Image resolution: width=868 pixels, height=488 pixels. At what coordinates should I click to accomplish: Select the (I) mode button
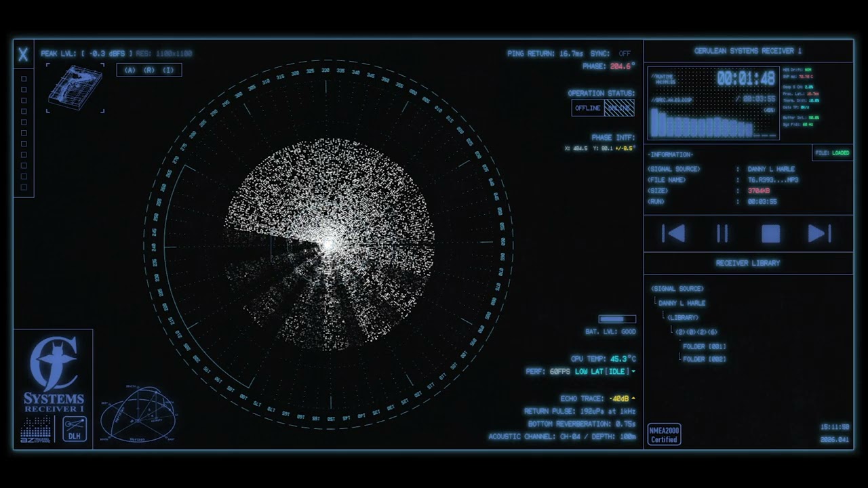click(168, 70)
